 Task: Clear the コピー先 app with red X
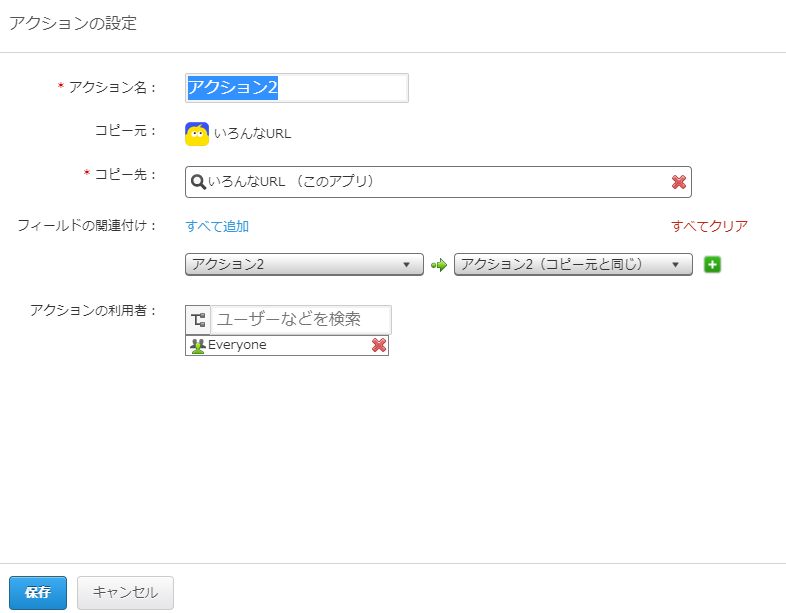(x=679, y=182)
